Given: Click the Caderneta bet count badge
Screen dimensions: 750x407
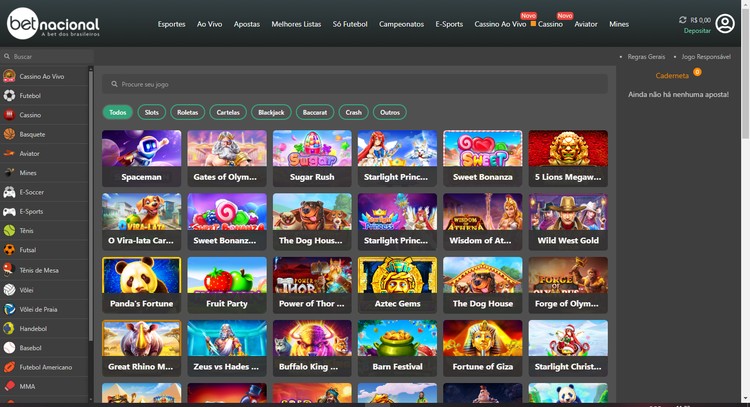Looking at the screenshot, I should click(697, 72).
